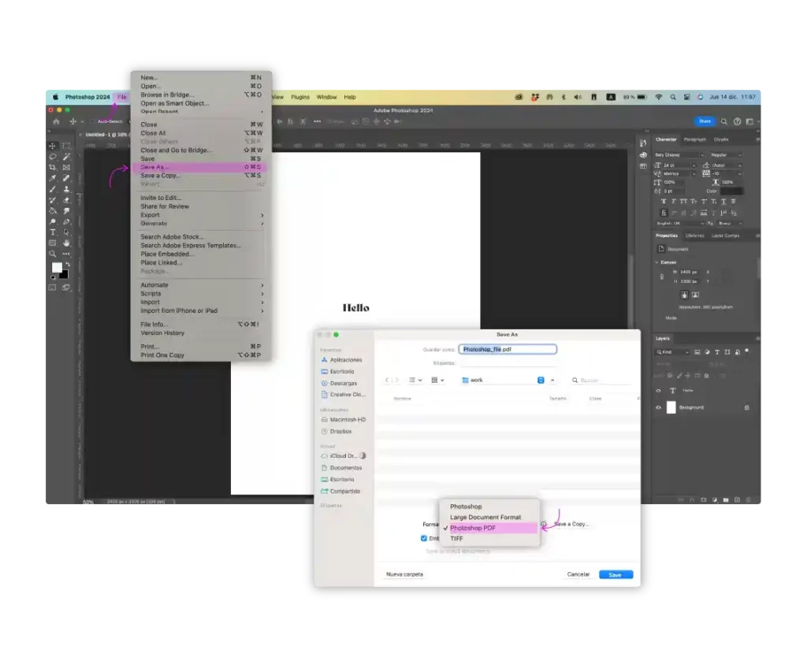The height and width of the screenshot is (672, 807).
Task: Select the Eyedropper tool
Action: click(x=53, y=178)
